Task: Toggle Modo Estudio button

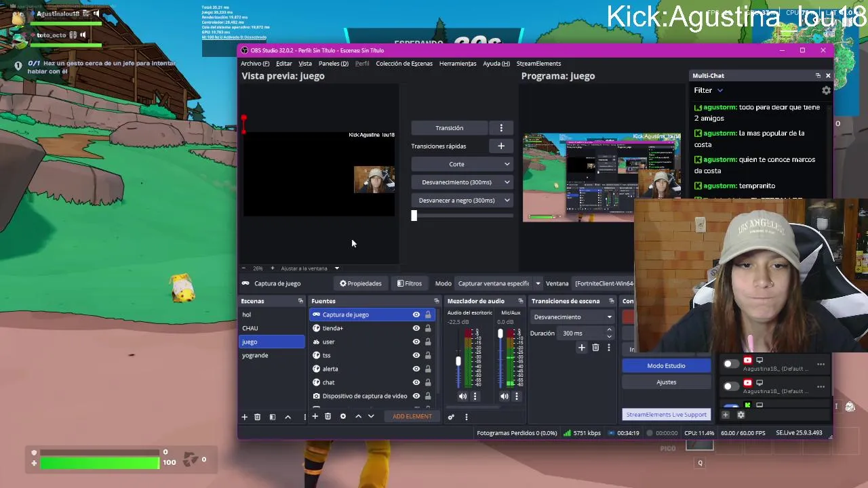Action: (x=666, y=366)
